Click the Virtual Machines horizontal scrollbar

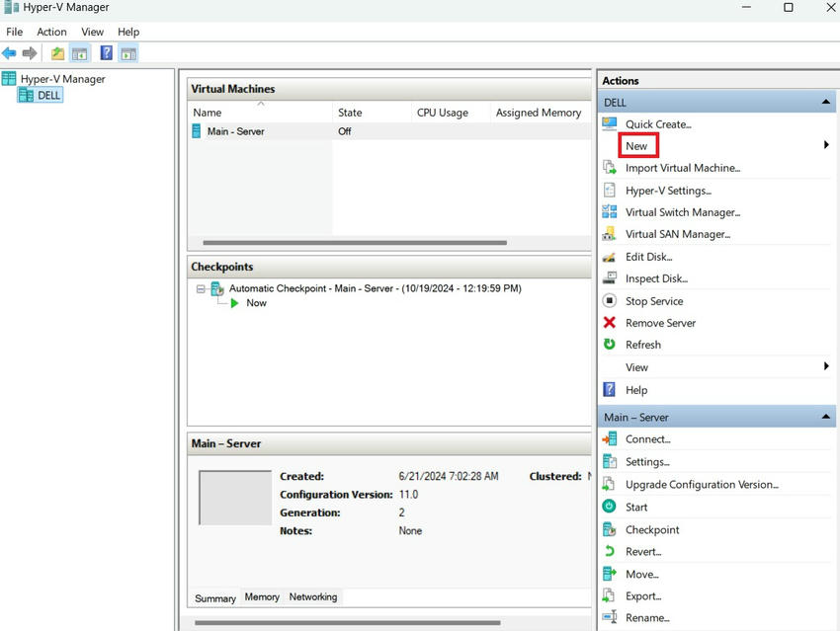click(x=355, y=243)
